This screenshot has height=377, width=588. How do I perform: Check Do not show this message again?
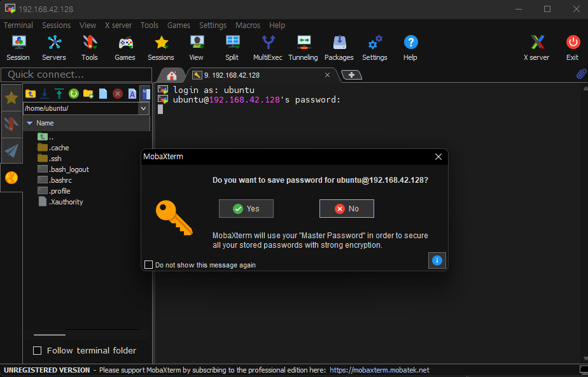pos(148,265)
